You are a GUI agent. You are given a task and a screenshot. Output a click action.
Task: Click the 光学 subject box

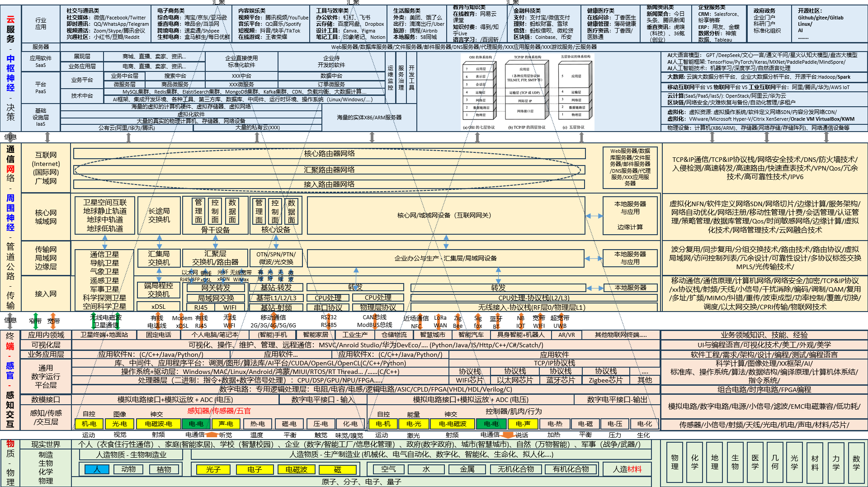pos(794,463)
